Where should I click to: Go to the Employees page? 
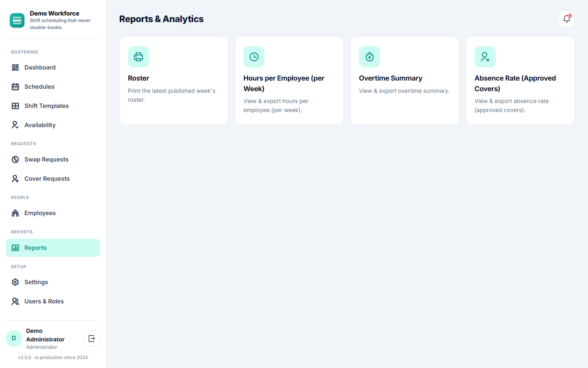tap(53, 213)
